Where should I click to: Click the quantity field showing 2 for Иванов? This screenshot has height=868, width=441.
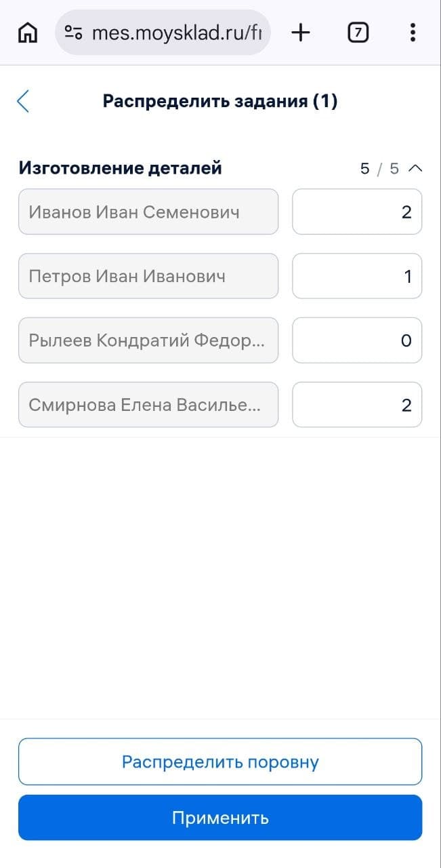pyautogui.click(x=357, y=212)
